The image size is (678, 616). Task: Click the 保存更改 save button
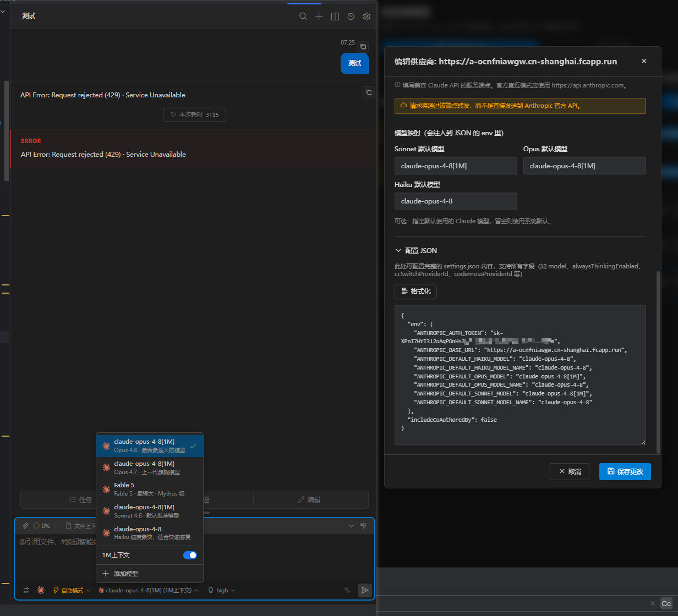(x=625, y=471)
